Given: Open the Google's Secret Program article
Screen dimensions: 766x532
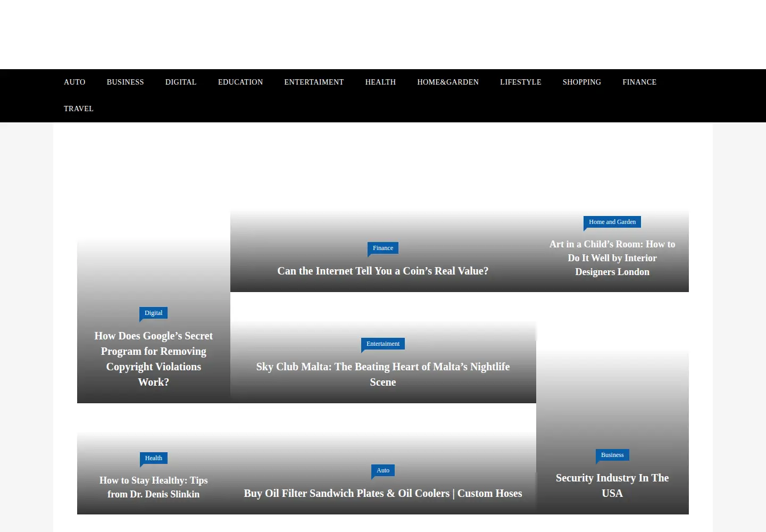Looking at the screenshot, I should pos(154,359).
